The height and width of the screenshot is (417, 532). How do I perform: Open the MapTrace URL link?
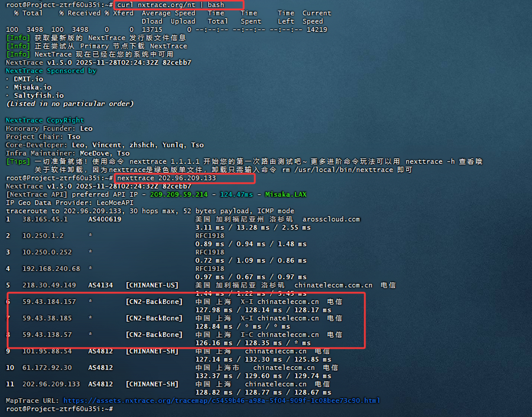(x=221, y=400)
